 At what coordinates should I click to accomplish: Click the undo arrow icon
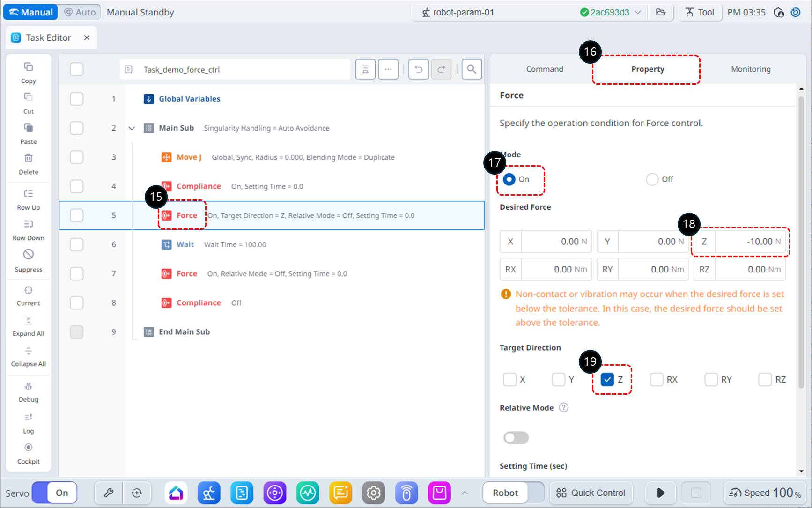418,69
